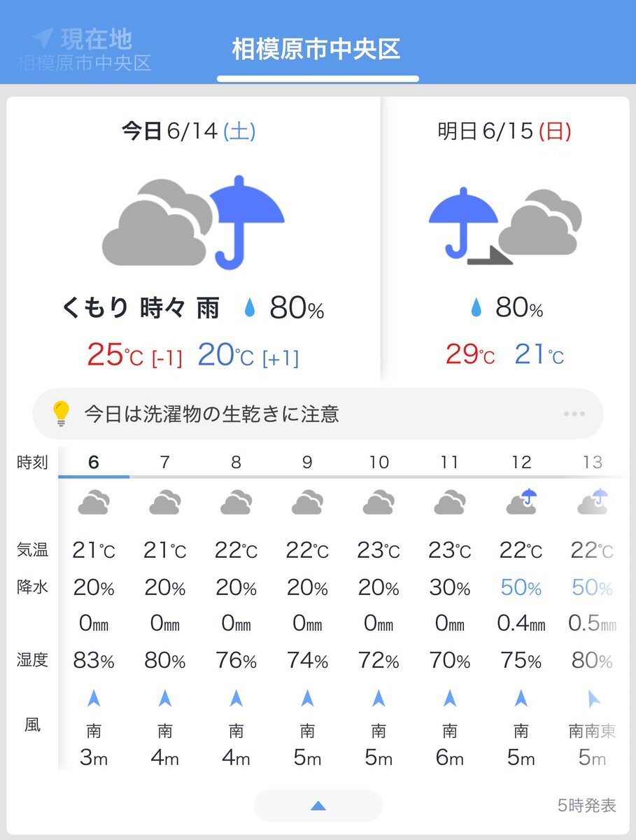Screen dimensions: 636x840
Task: Tap the south wind arrow at 6 o'clock
Action: click(x=94, y=698)
